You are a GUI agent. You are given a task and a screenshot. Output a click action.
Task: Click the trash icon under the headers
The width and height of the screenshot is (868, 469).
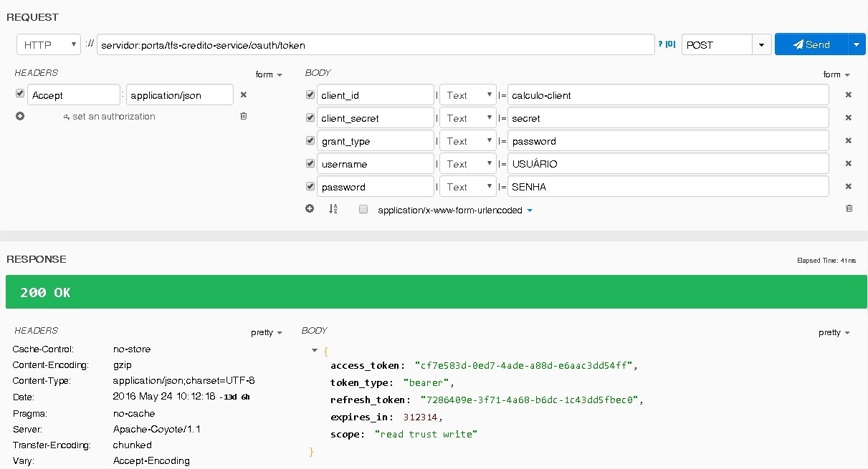(x=243, y=116)
